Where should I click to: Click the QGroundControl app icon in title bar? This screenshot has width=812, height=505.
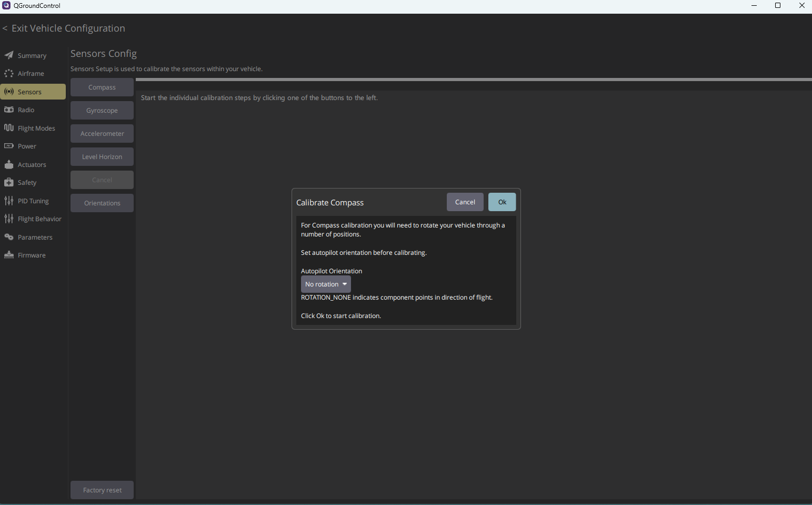(x=6, y=5)
